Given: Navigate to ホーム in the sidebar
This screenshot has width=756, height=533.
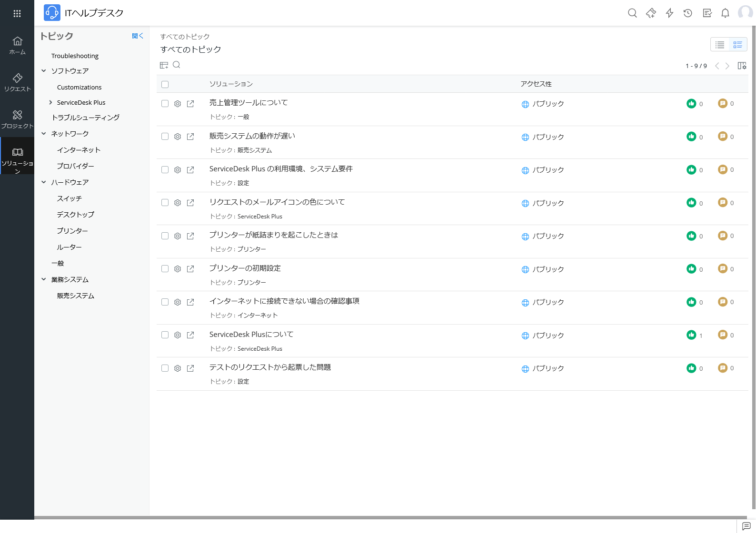Looking at the screenshot, I should pyautogui.click(x=17, y=45).
